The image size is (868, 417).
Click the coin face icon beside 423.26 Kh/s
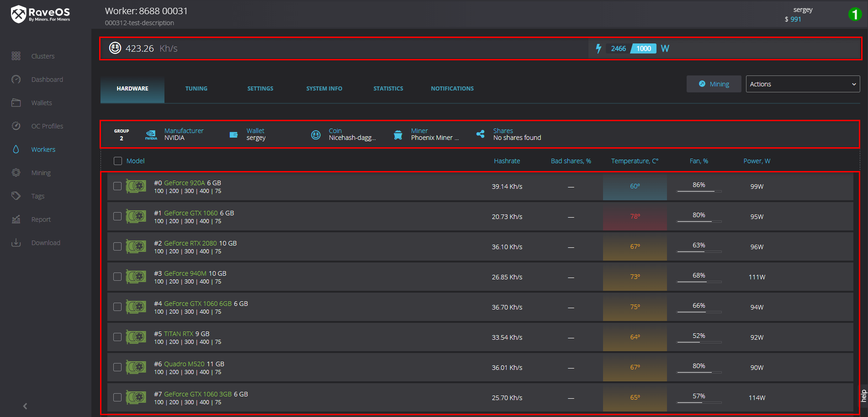pos(115,48)
